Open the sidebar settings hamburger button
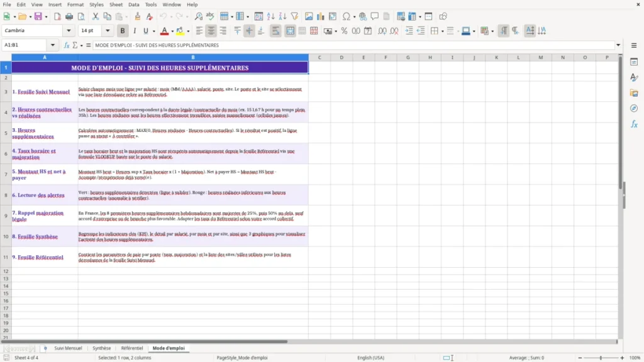Image resolution: width=644 pixels, height=362 pixels. click(x=634, y=45)
